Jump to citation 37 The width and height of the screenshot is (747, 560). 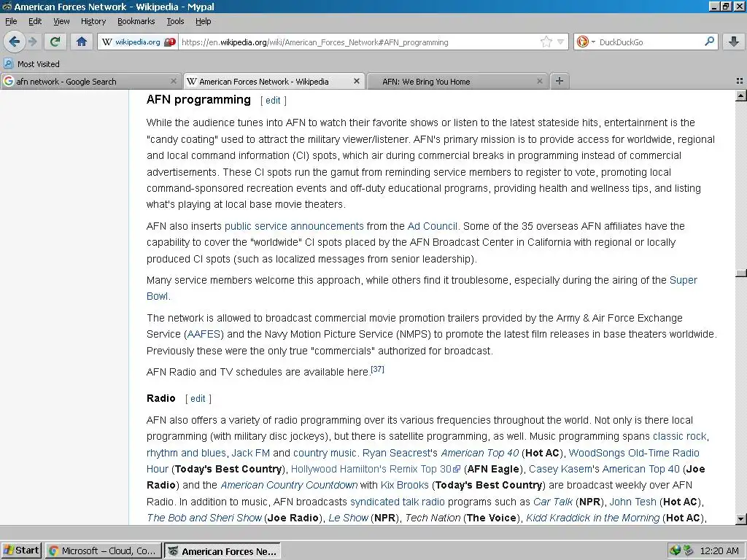click(x=377, y=369)
